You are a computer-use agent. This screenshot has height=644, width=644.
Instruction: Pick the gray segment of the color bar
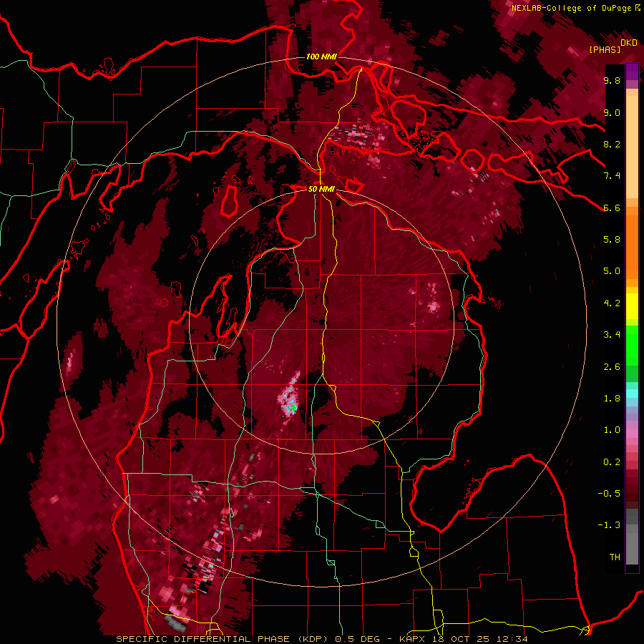coord(632,537)
